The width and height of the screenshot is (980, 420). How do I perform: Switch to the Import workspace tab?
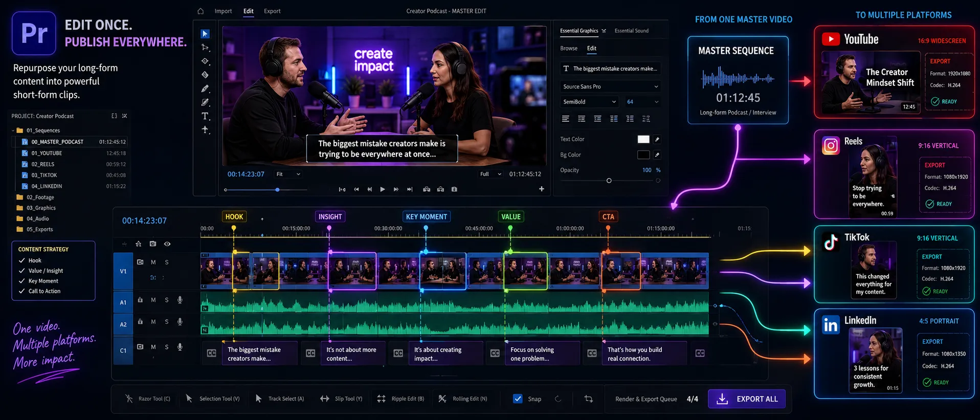click(223, 11)
